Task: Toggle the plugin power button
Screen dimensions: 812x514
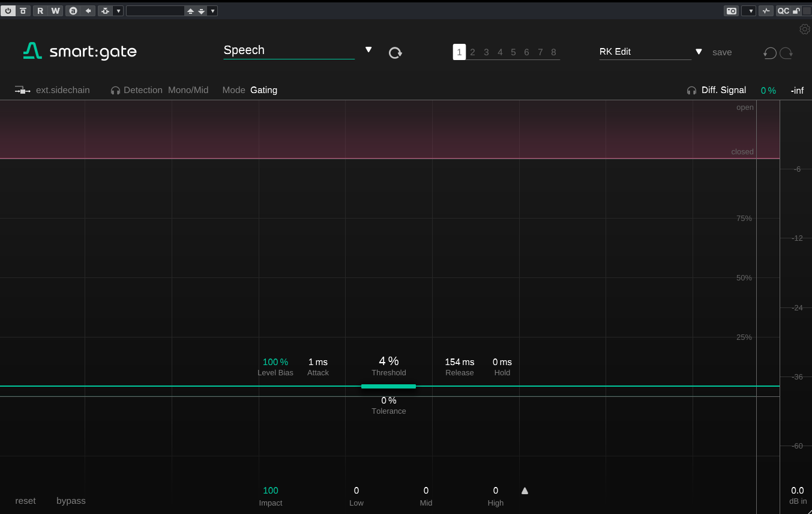Action: point(8,11)
